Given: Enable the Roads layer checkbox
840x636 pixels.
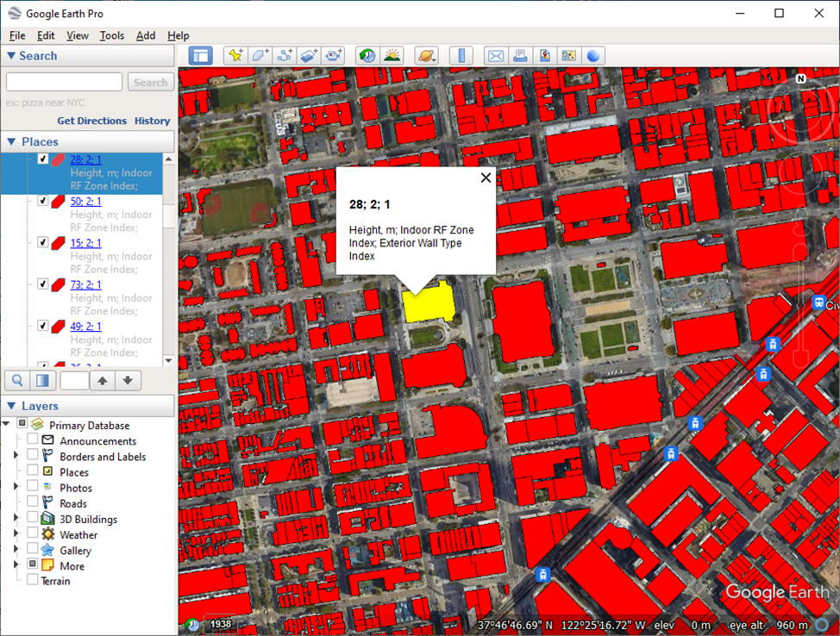Looking at the screenshot, I should pyautogui.click(x=32, y=502).
